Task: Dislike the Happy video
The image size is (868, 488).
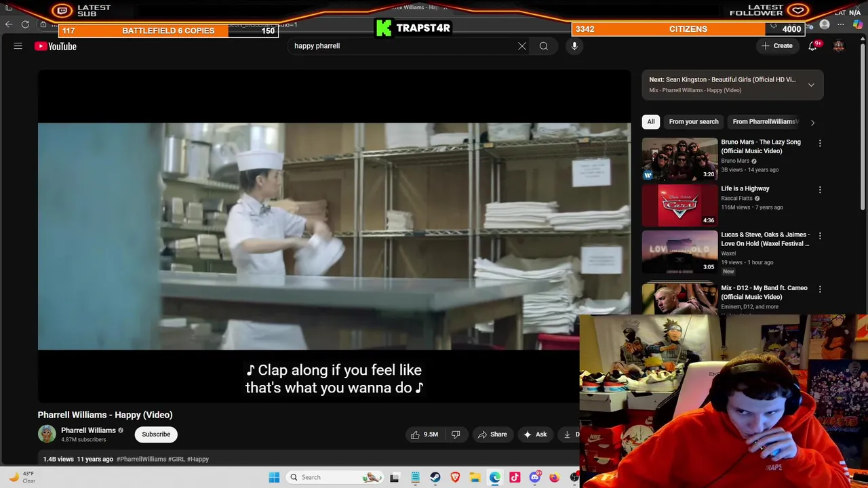Action: click(456, 434)
